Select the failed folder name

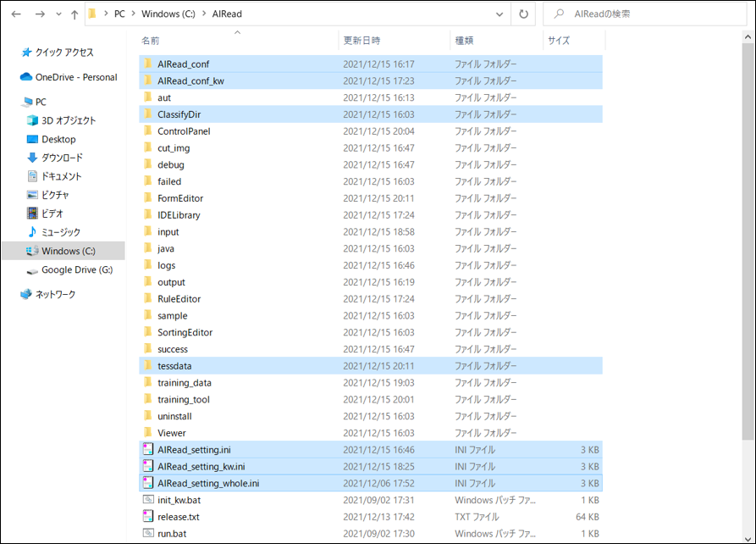tap(169, 181)
